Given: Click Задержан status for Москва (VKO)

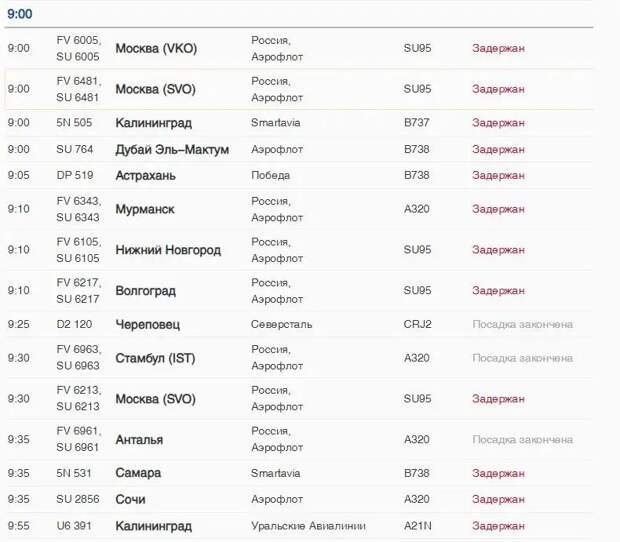Looking at the screenshot, I should tap(498, 48).
